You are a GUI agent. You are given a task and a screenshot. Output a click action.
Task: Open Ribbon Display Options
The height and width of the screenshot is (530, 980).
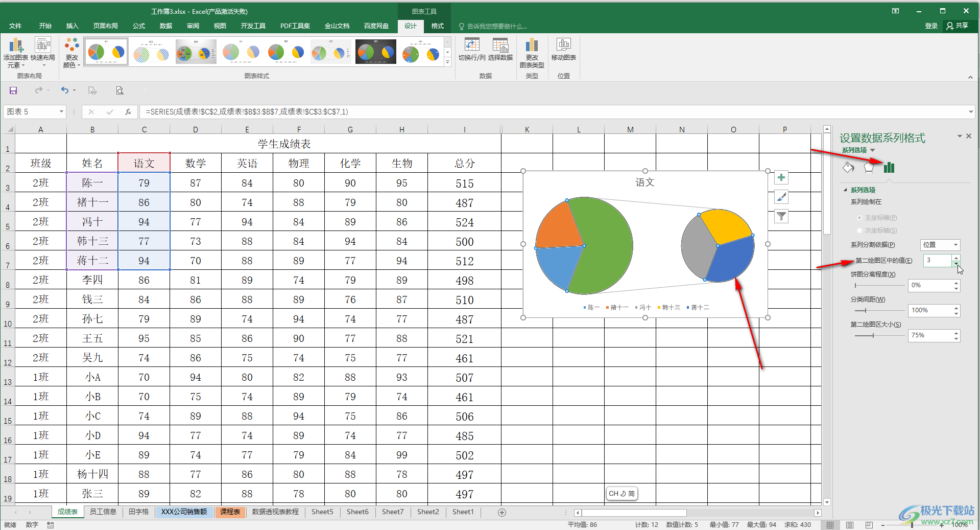point(895,11)
